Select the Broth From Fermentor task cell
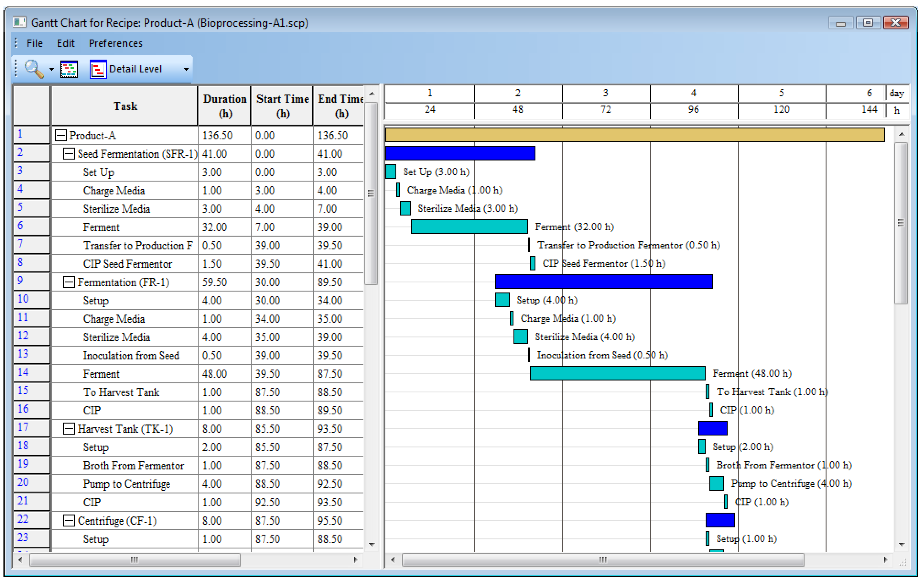 (x=125, y=465)
